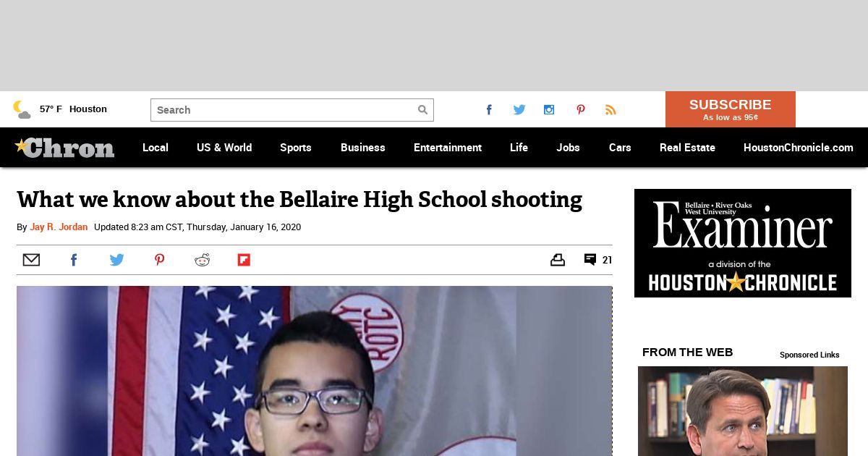Viewport: 868px width, 456px height.
Task: Open the header Instagram icon
Action: pyautogui.click(x=549, y=110)
